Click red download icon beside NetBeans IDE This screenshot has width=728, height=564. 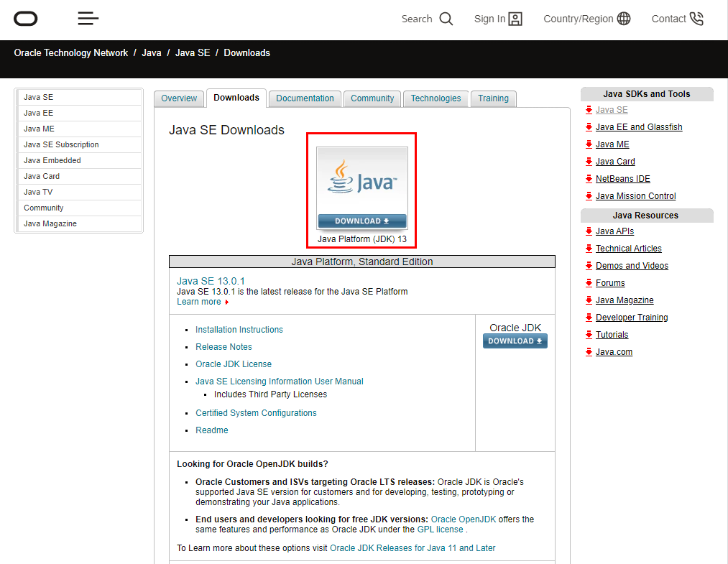point(589,179)
